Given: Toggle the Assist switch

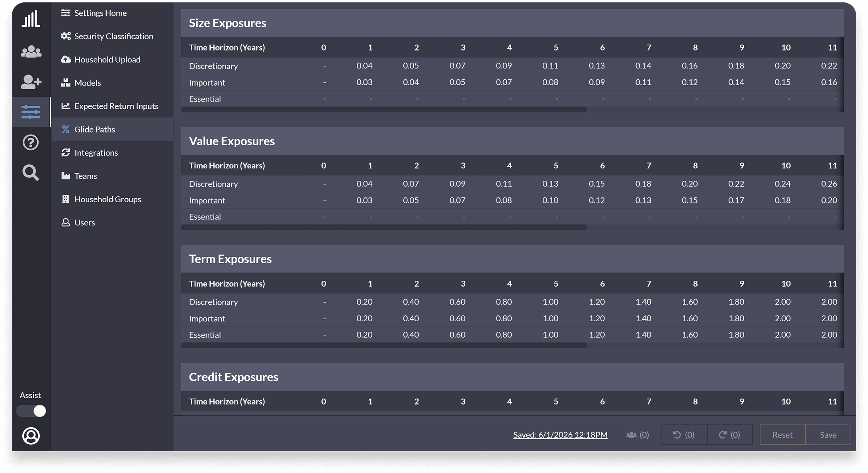Looking at the screenshot, I should tap(31, 411).
